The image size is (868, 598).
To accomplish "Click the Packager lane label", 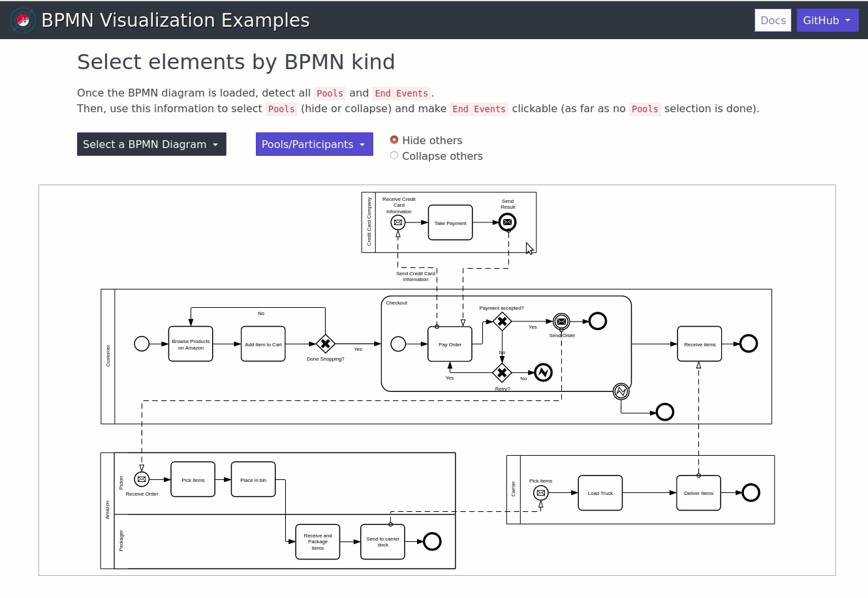I will [x=121, y=541].
